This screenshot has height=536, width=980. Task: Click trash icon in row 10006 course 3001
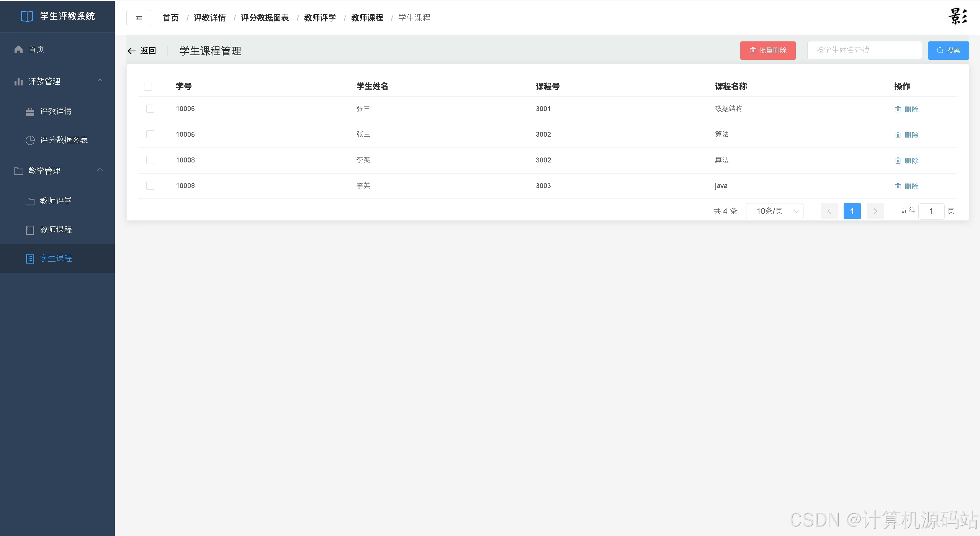(x=898, y=110)
